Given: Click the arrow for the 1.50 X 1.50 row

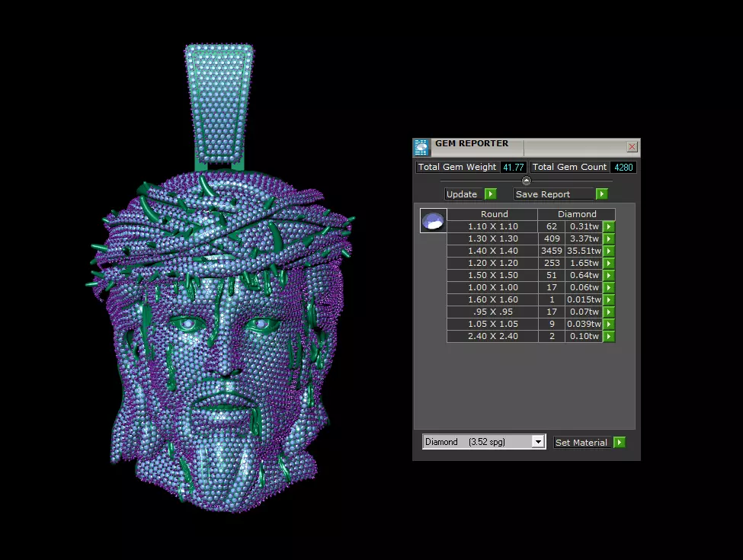Looking at the screenshot, I should 609,275.
